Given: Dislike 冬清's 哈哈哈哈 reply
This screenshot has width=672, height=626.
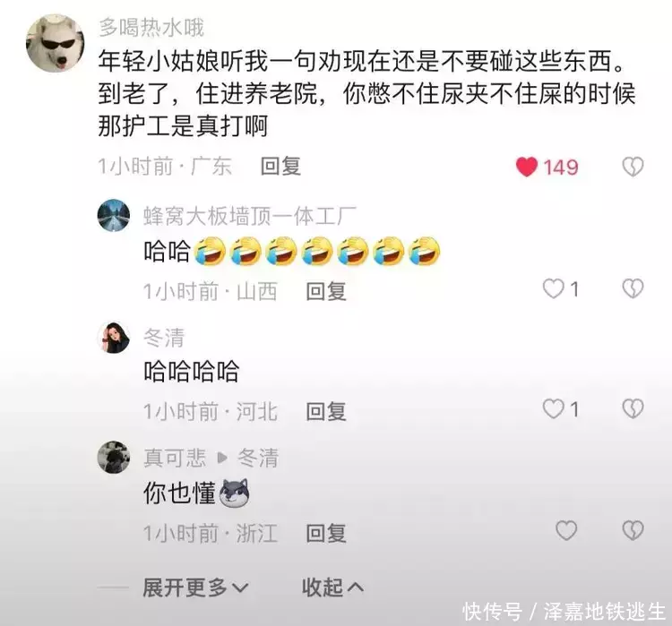Looking at the screenshot, I should click(633, 409).
